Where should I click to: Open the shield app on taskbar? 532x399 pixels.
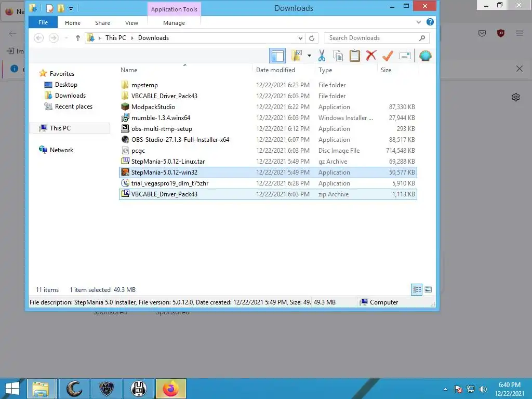(x=106, y=389)
